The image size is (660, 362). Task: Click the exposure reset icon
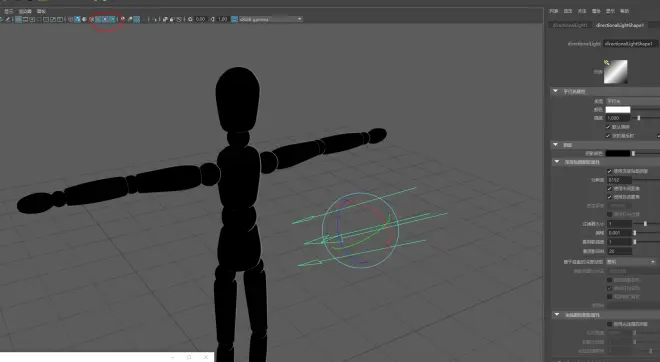point(190,19)
